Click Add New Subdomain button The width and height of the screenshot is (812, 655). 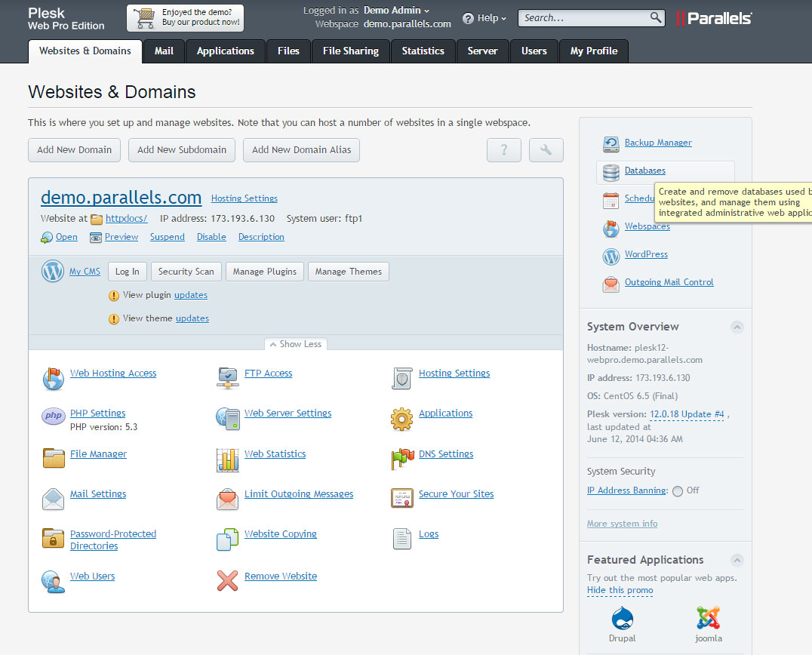(x=182, y=150)
